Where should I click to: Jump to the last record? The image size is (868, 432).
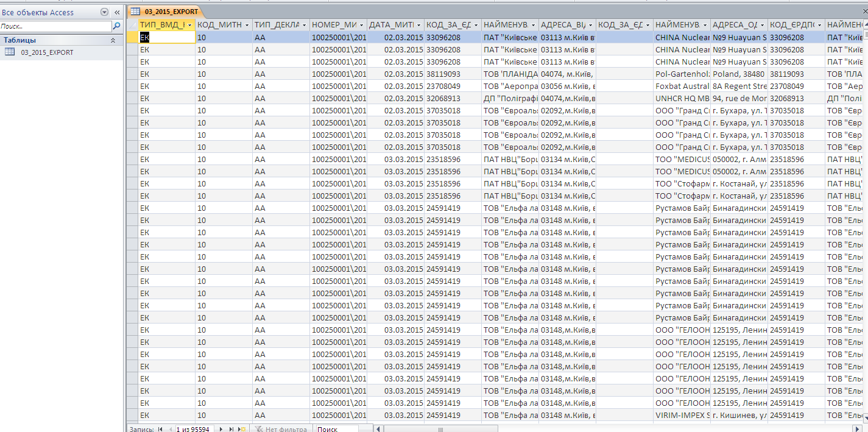pos(231,429)
